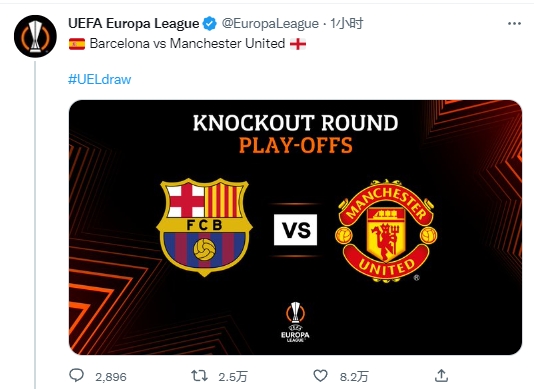Click the reply speech bubble icon

76,375
